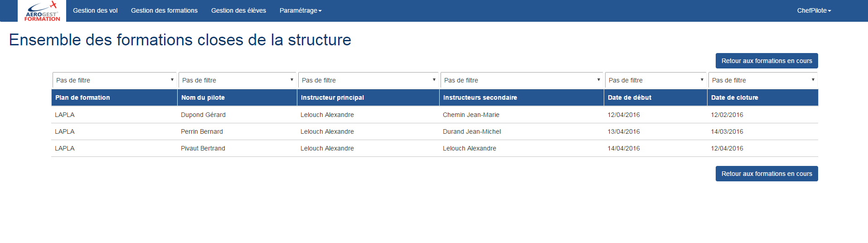Viewport: 868px width, 243px height.
Task: Open the Gestion des formations menu
Action: click(x=164, y=10)
